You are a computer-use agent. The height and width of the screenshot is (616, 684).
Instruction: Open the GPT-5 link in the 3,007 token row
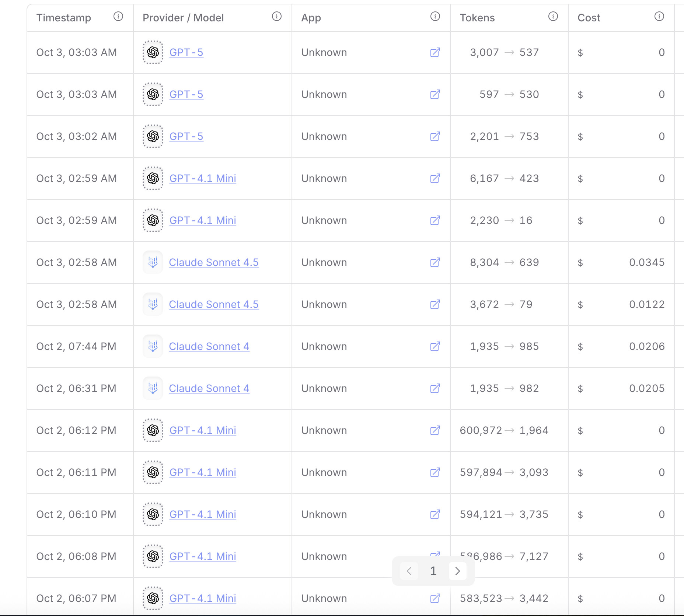coord(186,53)
